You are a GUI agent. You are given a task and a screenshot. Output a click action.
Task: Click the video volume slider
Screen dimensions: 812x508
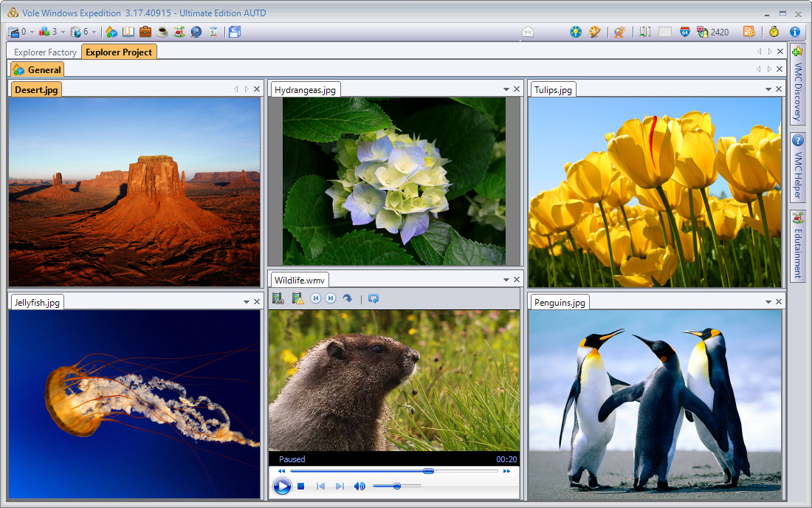[397, 486]
